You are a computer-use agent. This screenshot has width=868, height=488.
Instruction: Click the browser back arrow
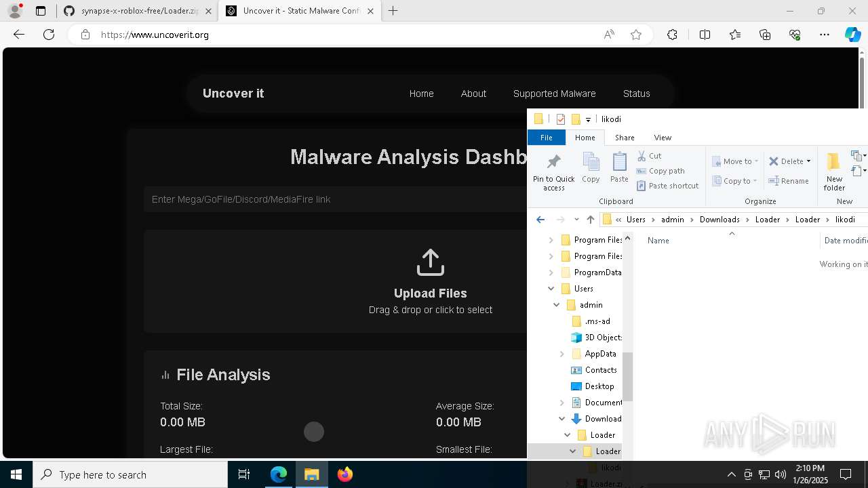19,35
